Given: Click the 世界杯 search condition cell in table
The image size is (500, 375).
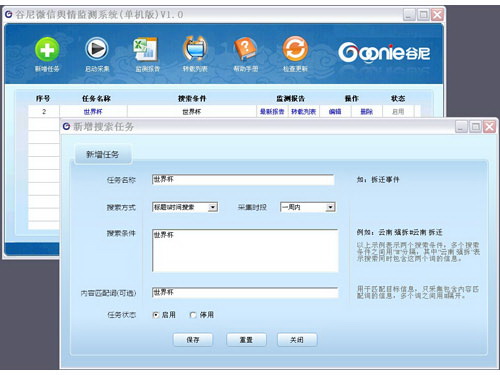Looking at the screenshot, I should [192, 112].
